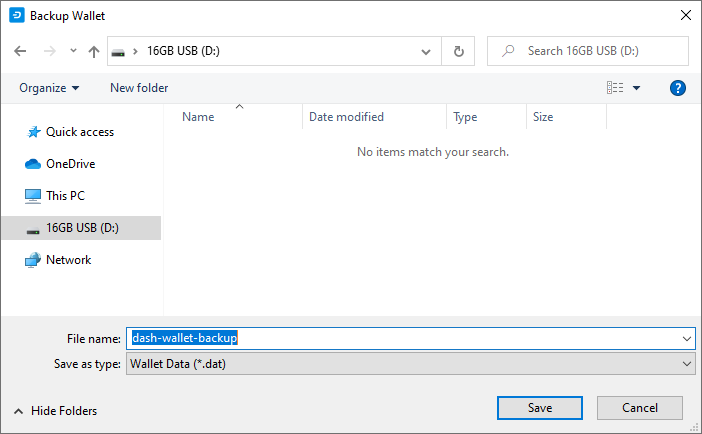Collapse the panel with Hide Folders
The image size is (702, 434).
(x=55, y=411)
